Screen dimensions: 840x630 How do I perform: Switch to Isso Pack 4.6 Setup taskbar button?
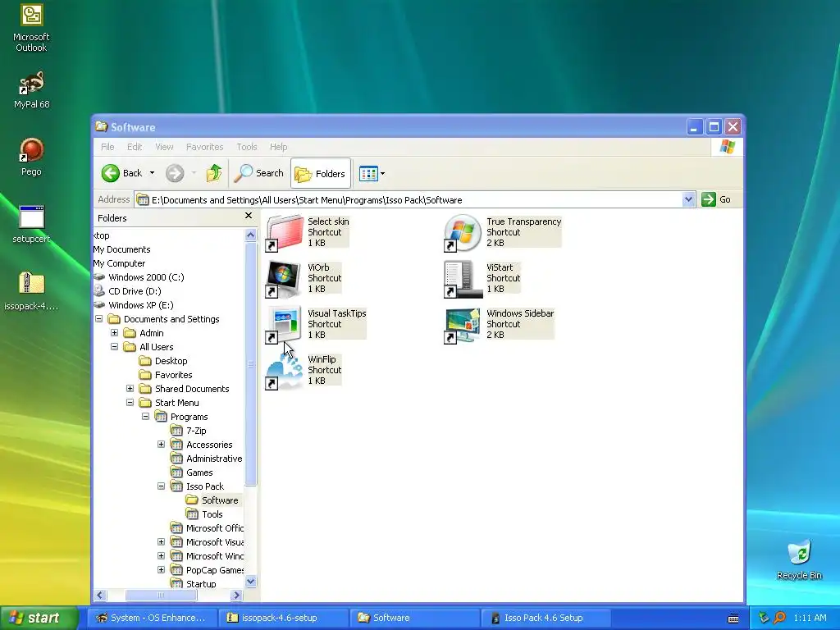tap(546, 618)
